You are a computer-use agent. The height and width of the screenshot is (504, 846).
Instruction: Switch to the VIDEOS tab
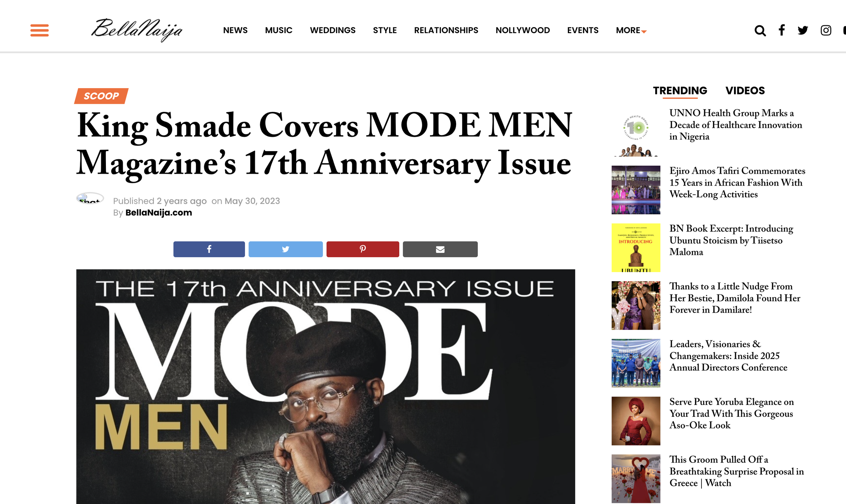point(745,91)
